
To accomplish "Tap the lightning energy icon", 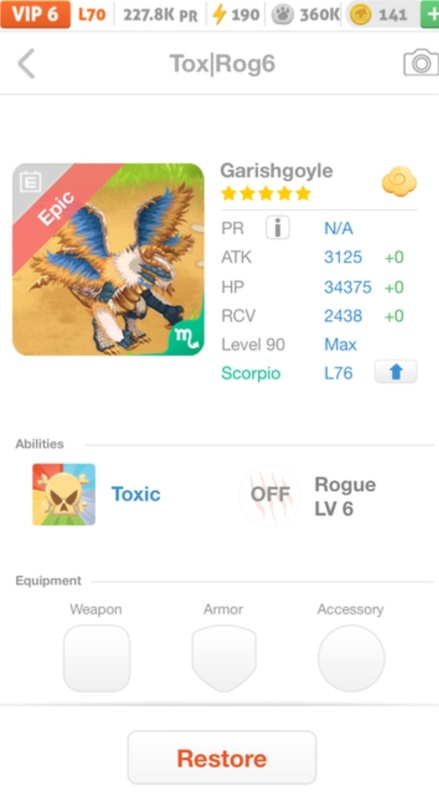I will pyautogui.click(x=220, y=15).
